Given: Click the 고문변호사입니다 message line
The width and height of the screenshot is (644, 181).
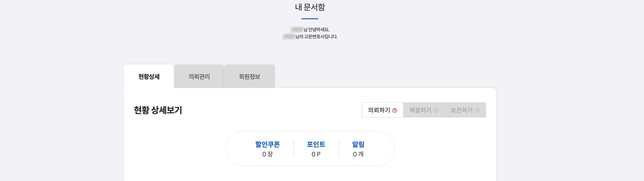Looking at the screenshot, I should click(316, 37).
